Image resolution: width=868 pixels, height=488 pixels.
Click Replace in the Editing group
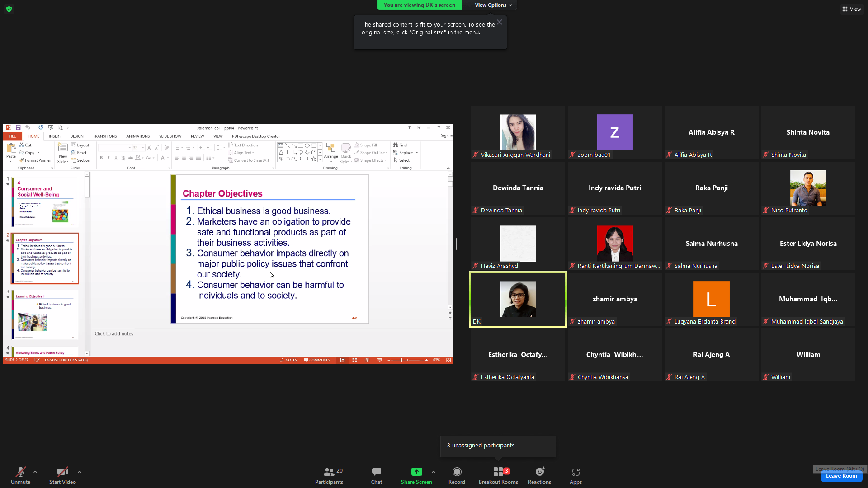point(405,153)
